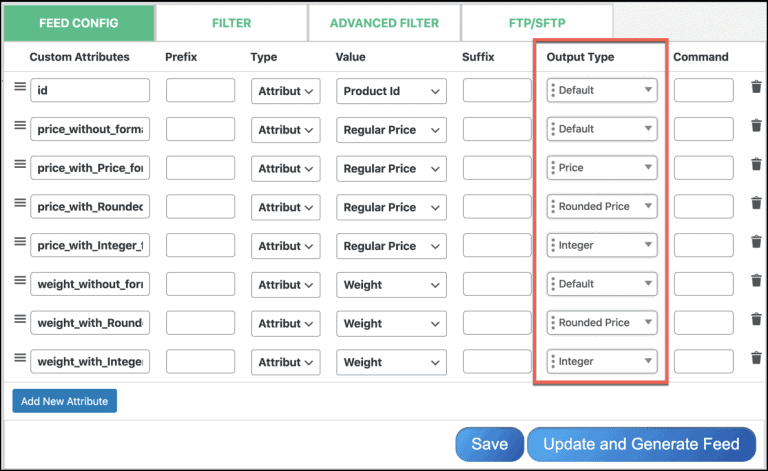Switch to the Filter tab
768x471 pixels.
pyautogui.click(x=231, y=23)
